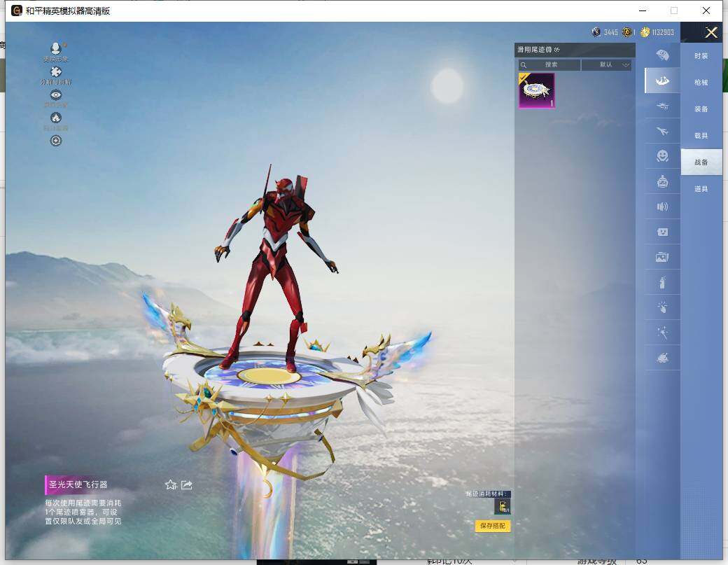Image resolution: width=728 pixels, height=565 pixels.
Task: Expand the 默认 sort dropdown
Action: point(606,65)
